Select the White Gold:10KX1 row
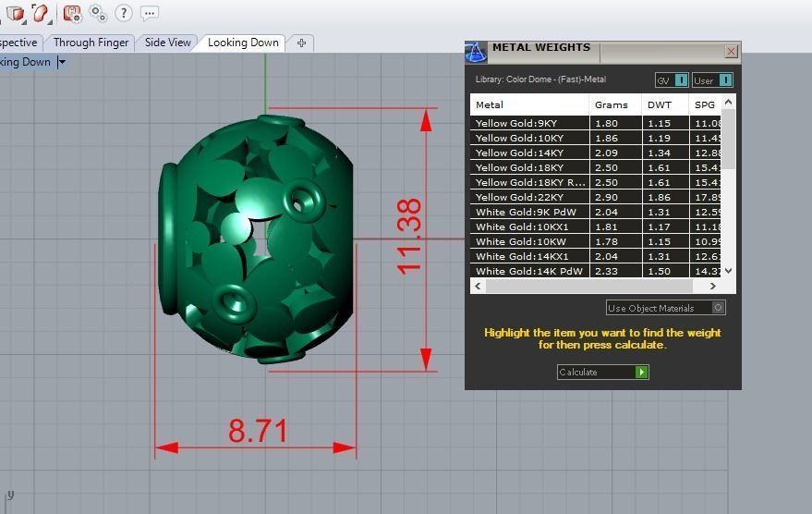 [x=596, y=226]
